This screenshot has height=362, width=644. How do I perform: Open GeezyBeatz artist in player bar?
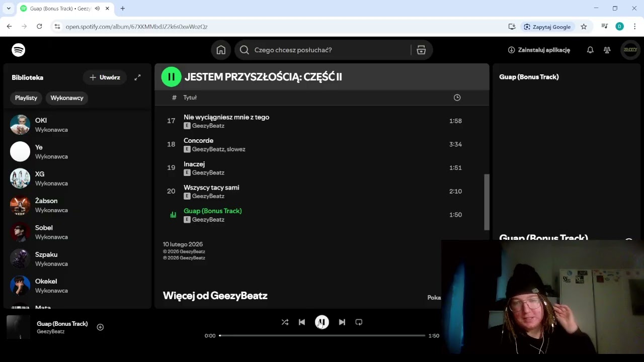51,332
